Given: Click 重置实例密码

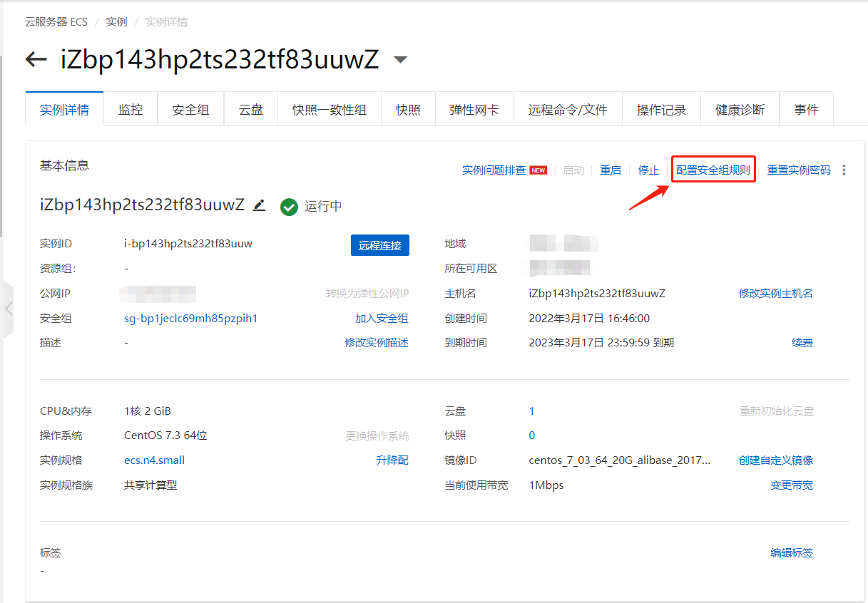Looking at the screenshot, I should click(799, 170).
